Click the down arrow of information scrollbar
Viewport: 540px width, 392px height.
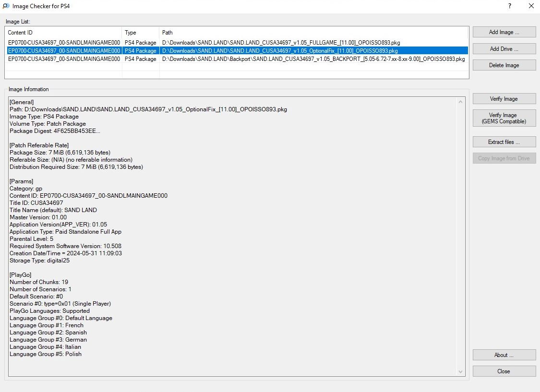460,372
